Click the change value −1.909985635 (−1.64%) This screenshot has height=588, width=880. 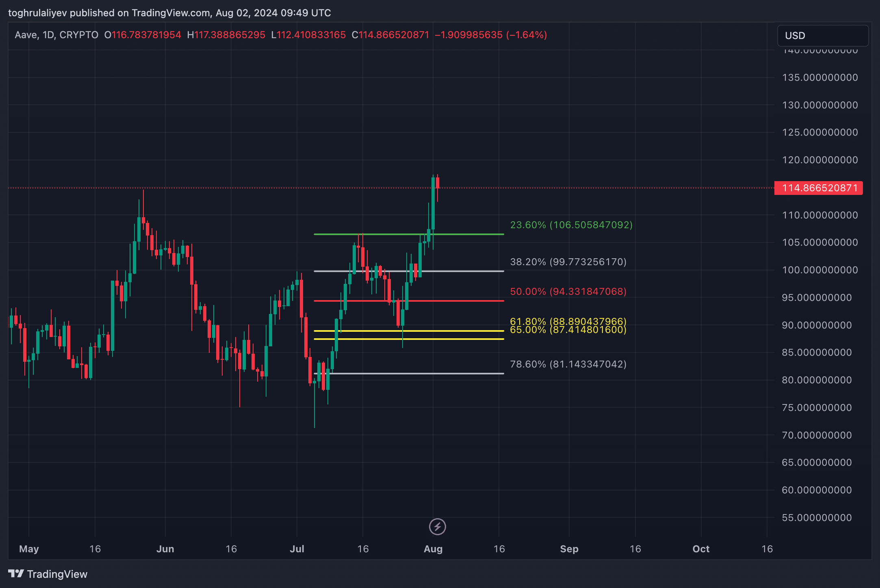pos(491,35)
